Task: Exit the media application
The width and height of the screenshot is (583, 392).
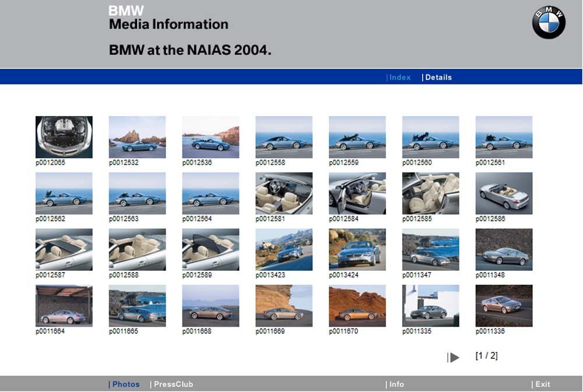Action: [x=542, y=384]
